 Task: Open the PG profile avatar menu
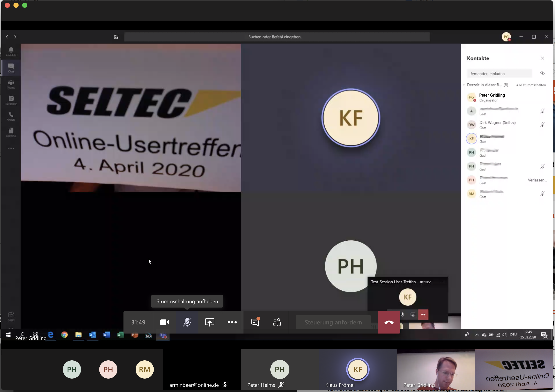click(x=506, y=37)
